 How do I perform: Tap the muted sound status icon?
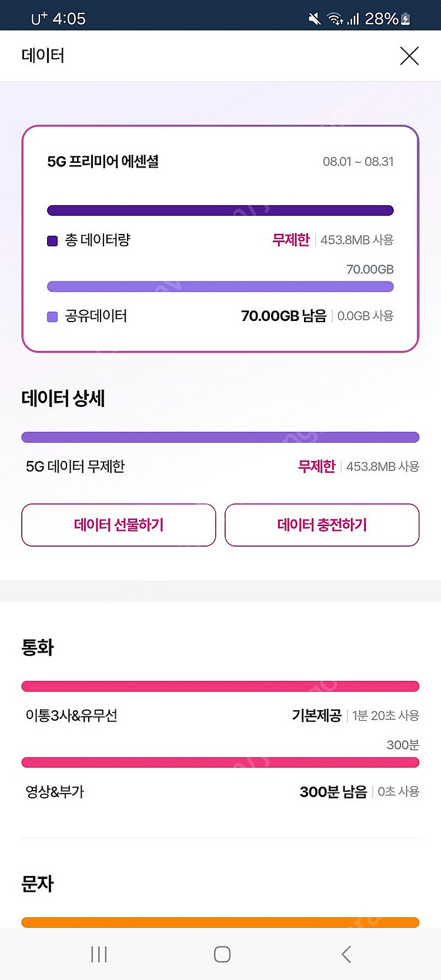pos(315,19)
